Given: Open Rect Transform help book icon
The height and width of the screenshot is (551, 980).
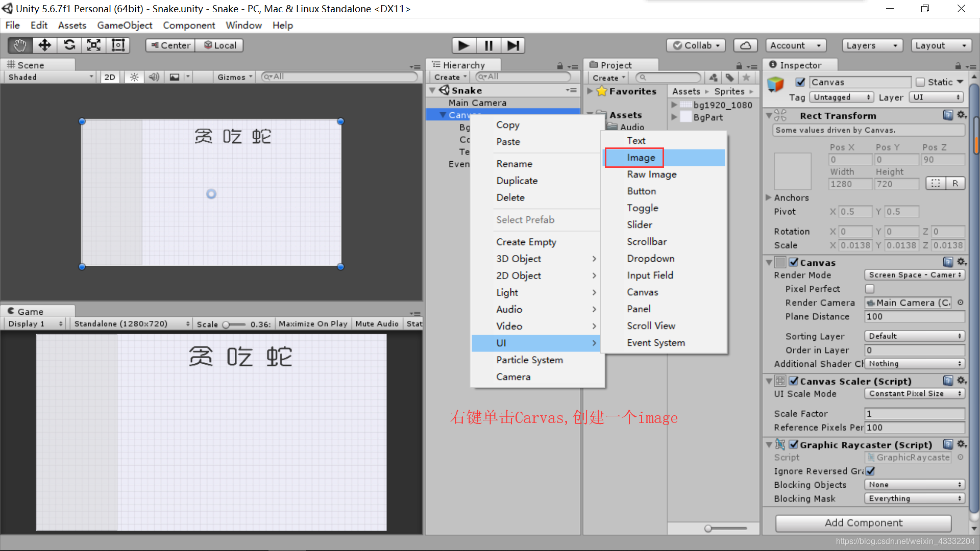Looking at the screenshot, I should point(948,115).
